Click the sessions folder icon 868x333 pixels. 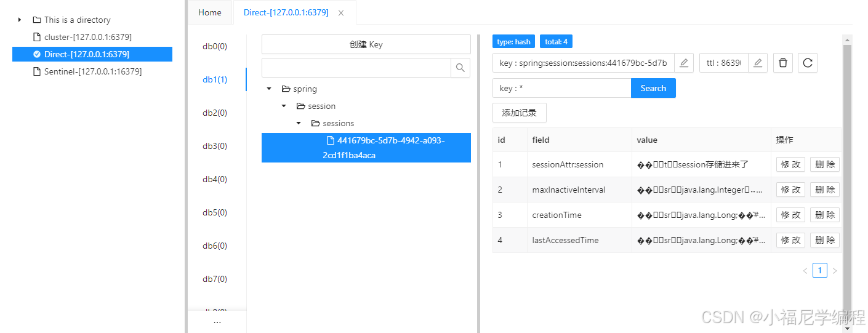tap(315, 123)
